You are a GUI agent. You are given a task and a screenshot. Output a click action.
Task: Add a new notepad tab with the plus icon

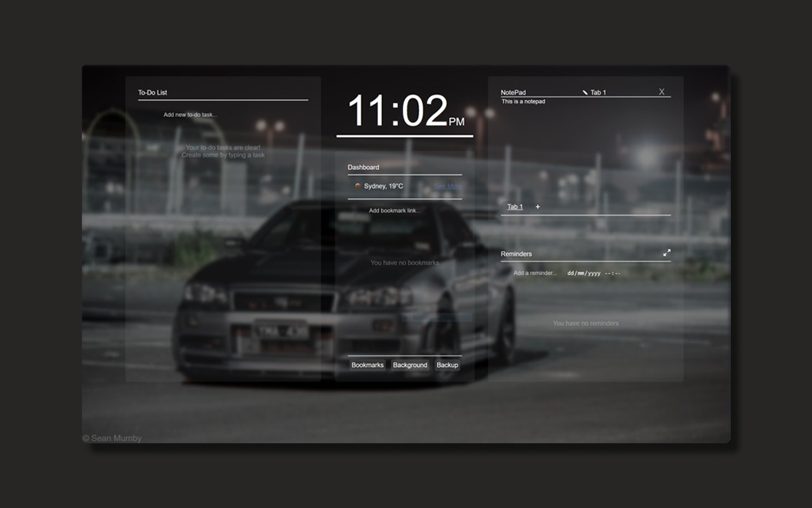tap(537, 206)
